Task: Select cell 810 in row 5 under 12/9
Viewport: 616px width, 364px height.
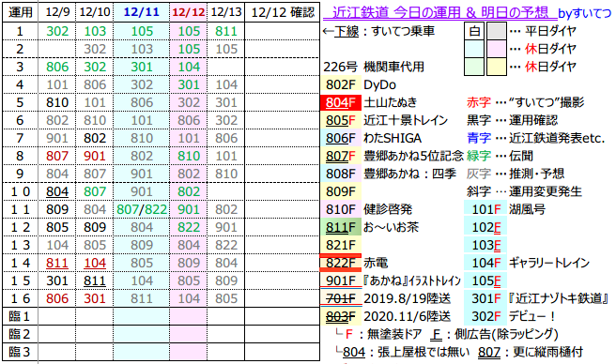Action: [x=57, y=102]
